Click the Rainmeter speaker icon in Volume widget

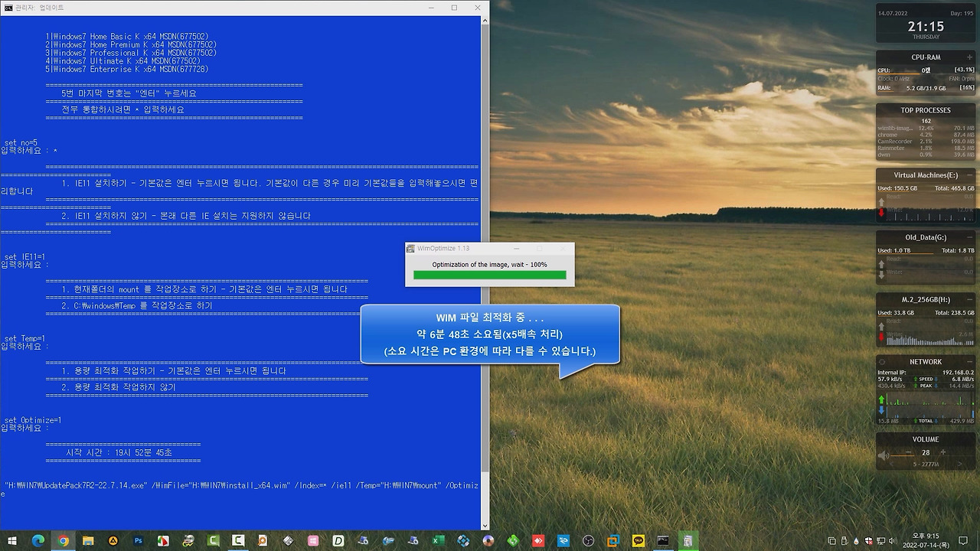click(x=884, y=456)
